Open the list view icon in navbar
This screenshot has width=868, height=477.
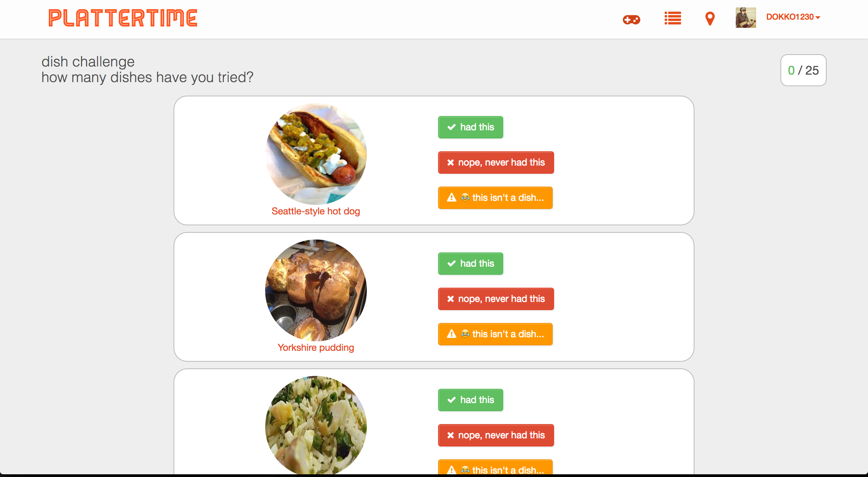[x=673, y=19]
